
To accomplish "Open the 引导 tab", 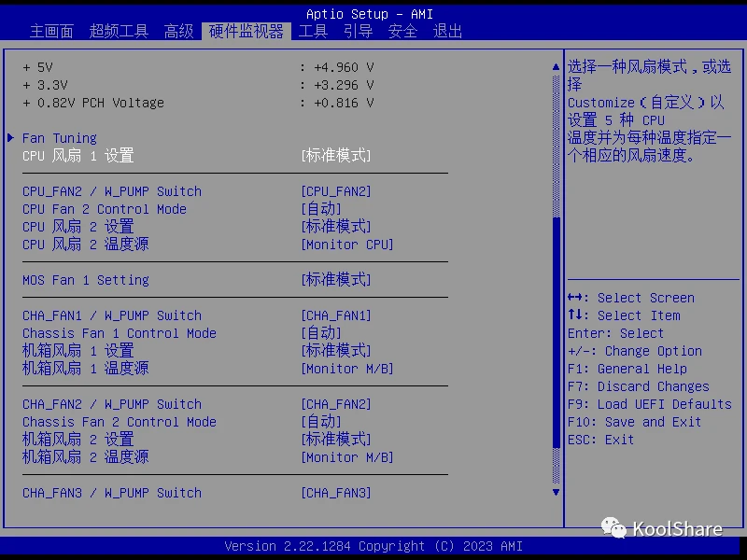I will coord(358,32).
